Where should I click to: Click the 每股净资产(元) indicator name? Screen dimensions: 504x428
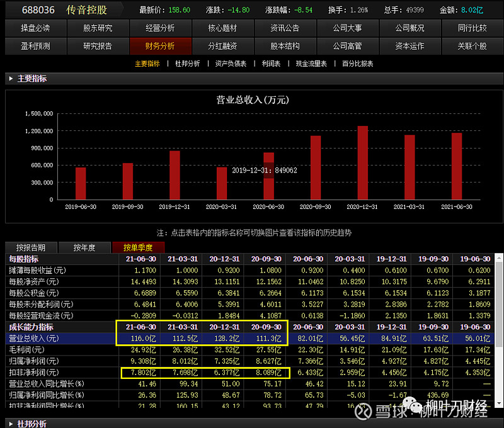point(34,281)
